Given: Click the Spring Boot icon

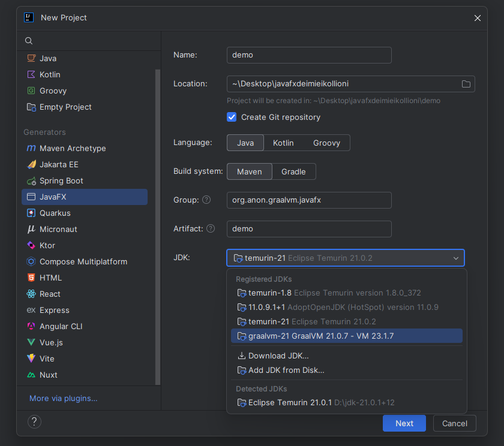Looking at the screenshot, I should pos(31,181).
